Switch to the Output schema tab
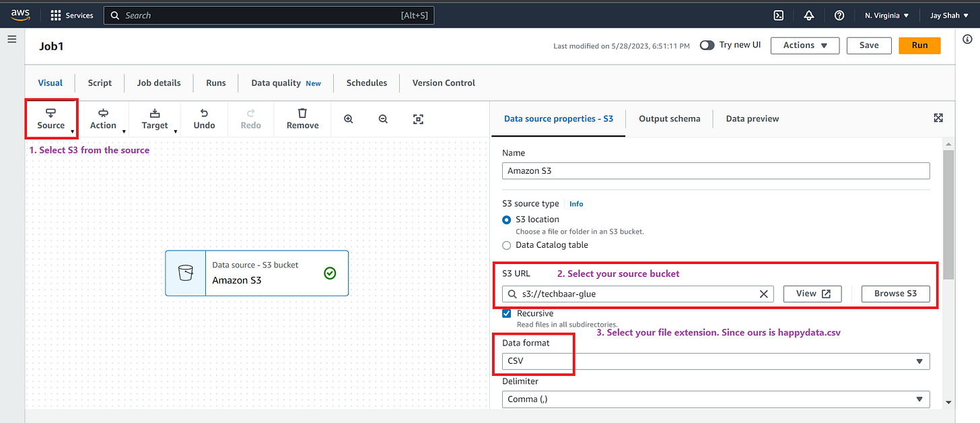Screen dimensions: 980x423 670,119
